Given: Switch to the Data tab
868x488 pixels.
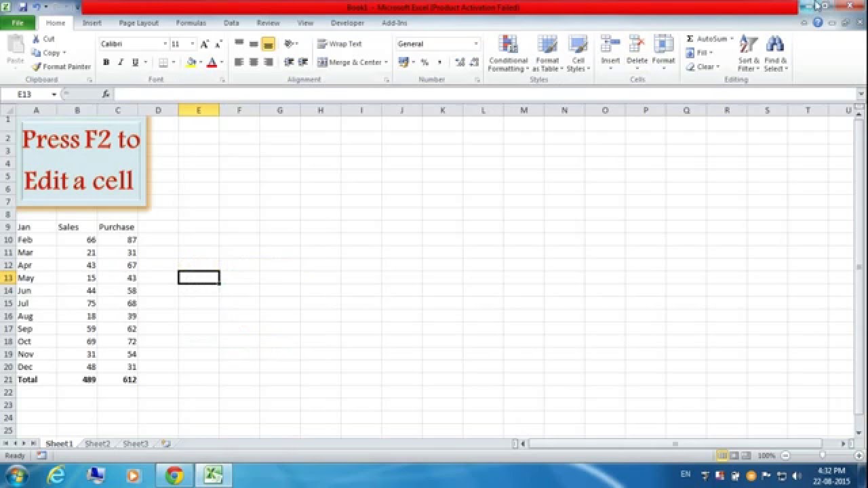Looking at the screenshot, I should click(x=231, y=23).
